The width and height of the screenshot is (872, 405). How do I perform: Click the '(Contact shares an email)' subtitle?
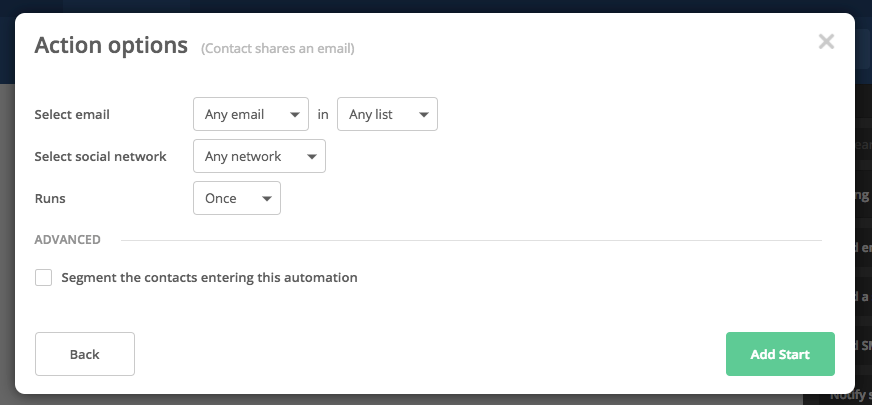click(x=277, y=48)
